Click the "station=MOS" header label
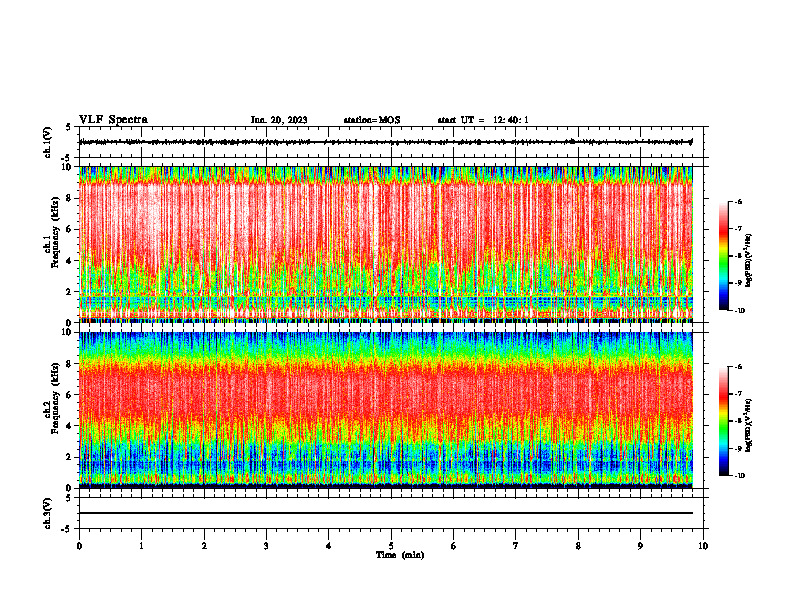The image size is (792, 612). [372, 120]
